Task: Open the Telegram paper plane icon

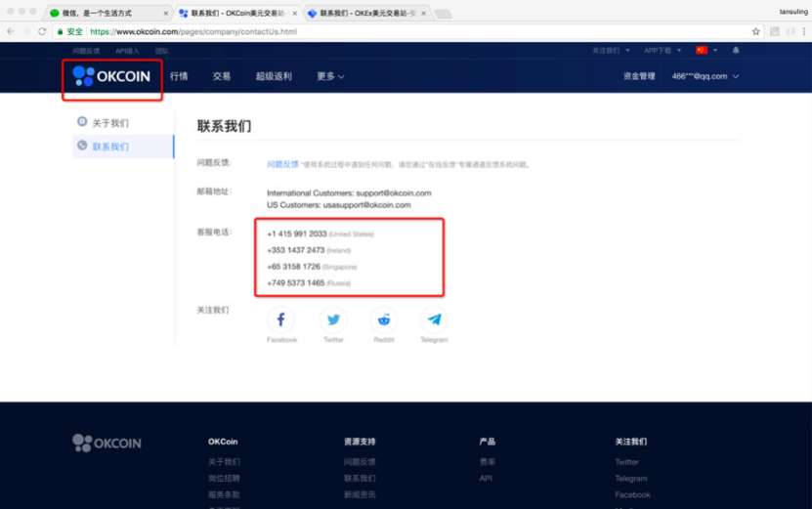Action: coord(434,319)
